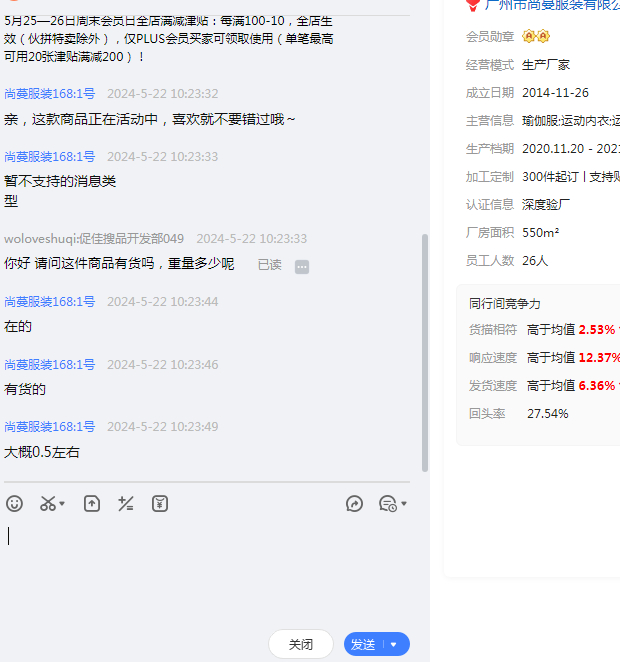Open the 广州市尚蔓服装 company link
This screenshot has width=620, height=662.
pos(550,5)
